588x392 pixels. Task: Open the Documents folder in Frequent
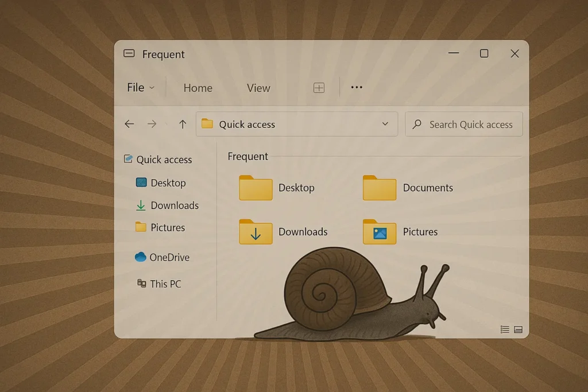[380, 188]
